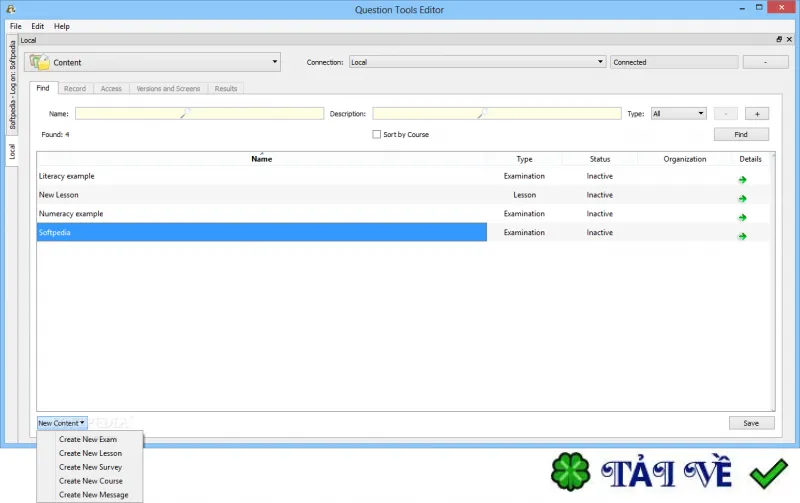Screen dimensions: 800x503
Task: Open the Connection dropdown showing Local
Action: point(477,62)
